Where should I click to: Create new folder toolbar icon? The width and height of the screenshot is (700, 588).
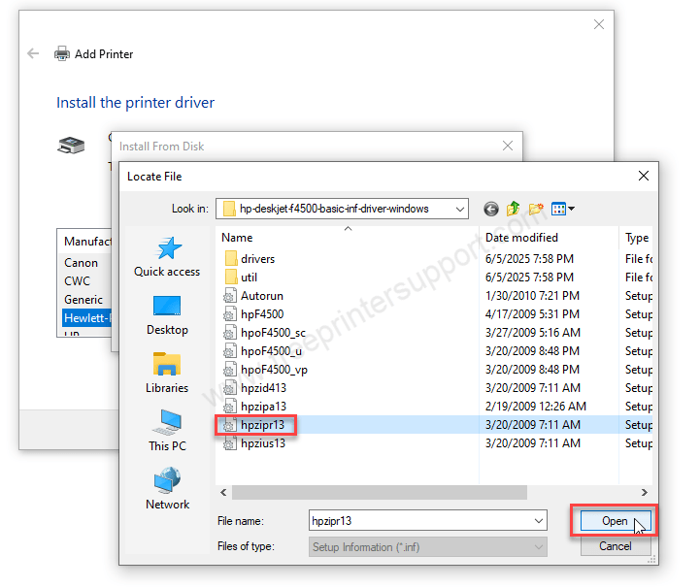(x=536, y=209)
